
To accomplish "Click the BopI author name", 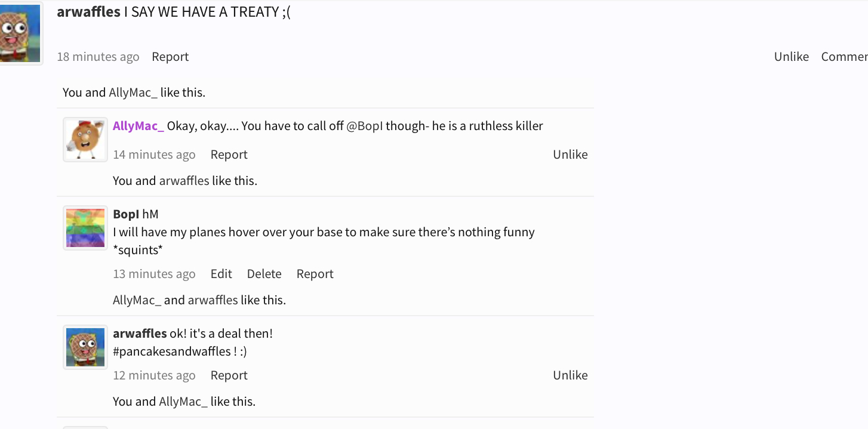I will (126, 214).
